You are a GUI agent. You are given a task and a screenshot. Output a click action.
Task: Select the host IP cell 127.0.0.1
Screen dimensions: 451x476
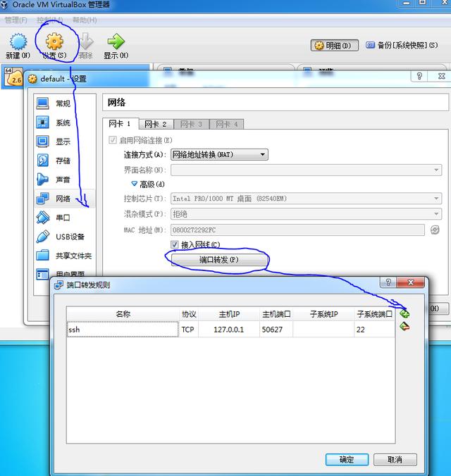tap(229, 330)
